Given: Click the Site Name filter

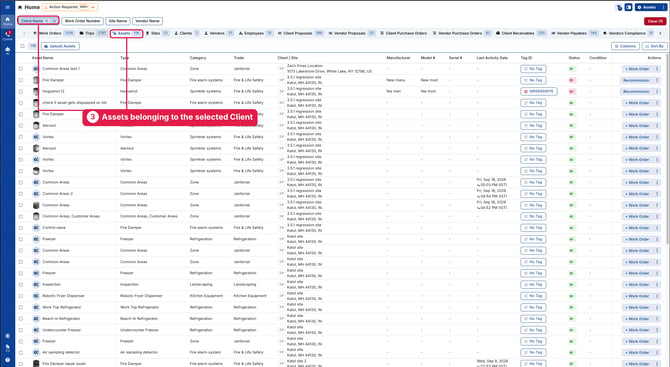Looking at the screenshot, I should tap(118, 21).
